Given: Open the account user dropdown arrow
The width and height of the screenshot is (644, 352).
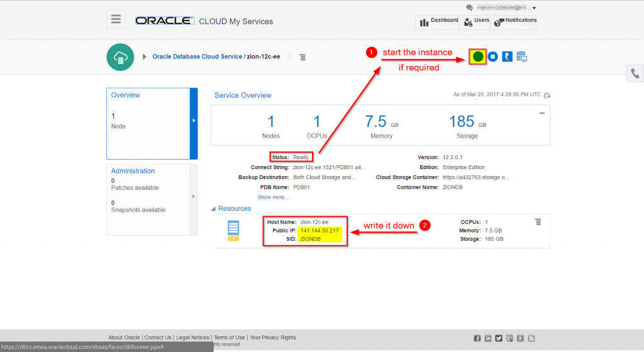Looking at the screenshot, I should coord(534,8).
